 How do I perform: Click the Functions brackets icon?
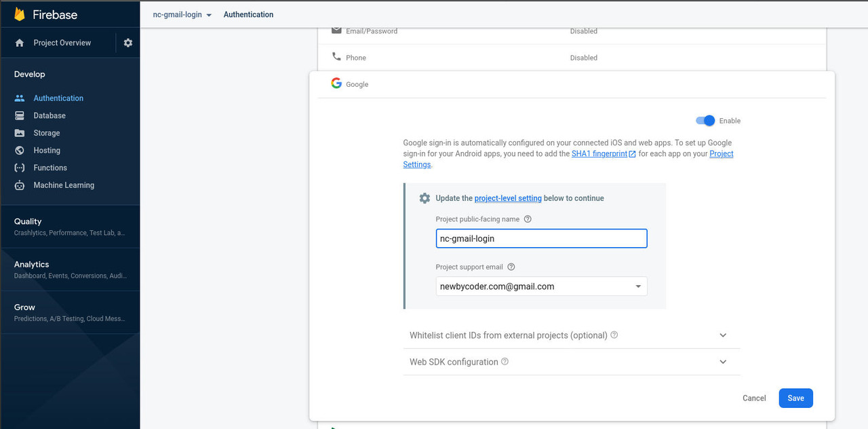(20, 168)
